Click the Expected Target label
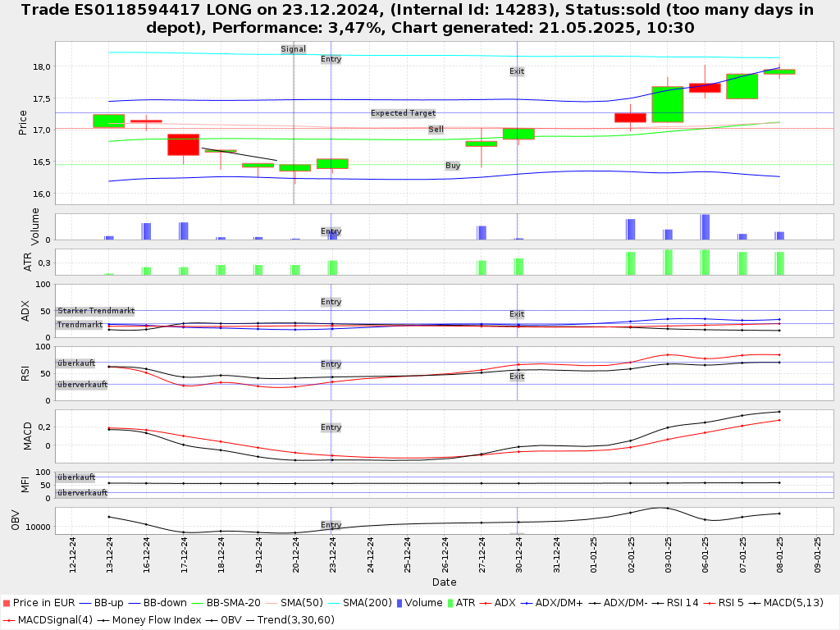Screen dimensions: 840x630 [x=403, y=113]
